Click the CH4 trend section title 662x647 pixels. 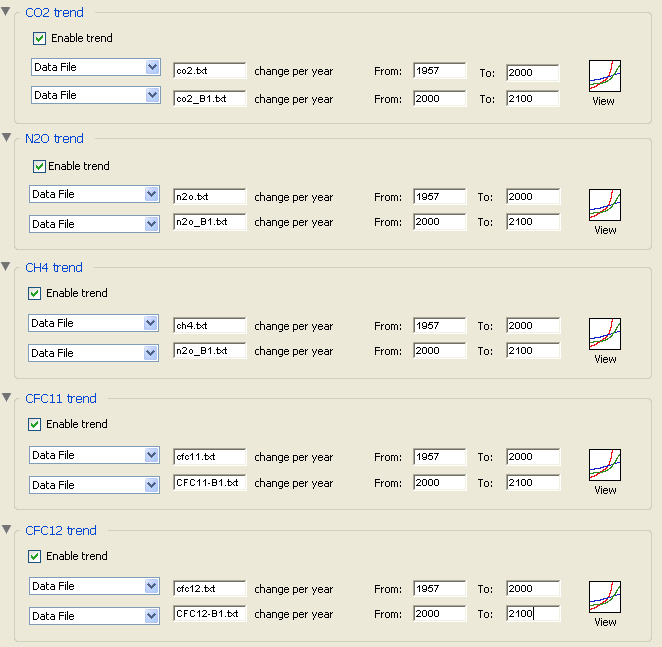(x=53, y=268)
